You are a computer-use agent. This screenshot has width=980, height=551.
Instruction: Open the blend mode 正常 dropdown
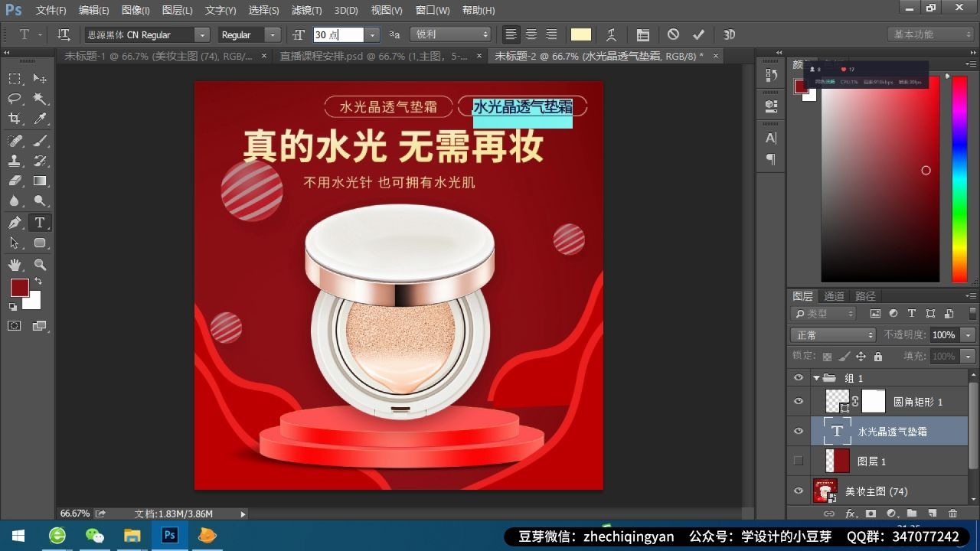[833, 335]
